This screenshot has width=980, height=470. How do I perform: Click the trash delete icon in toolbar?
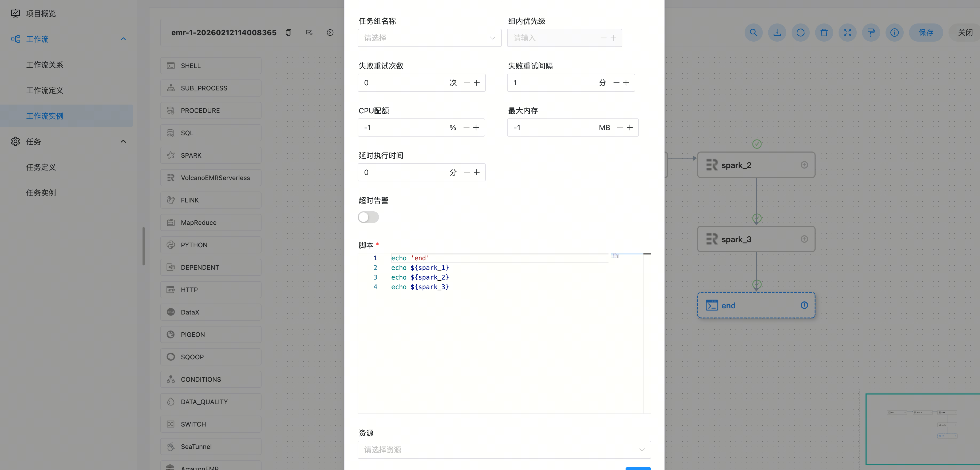pyautogui.click(x=824, y=33)
